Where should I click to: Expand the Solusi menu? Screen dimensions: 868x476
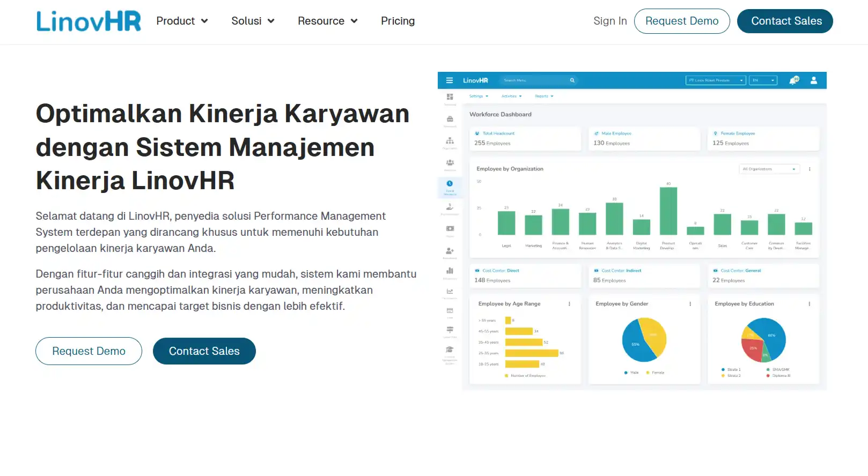click(253, 21)
